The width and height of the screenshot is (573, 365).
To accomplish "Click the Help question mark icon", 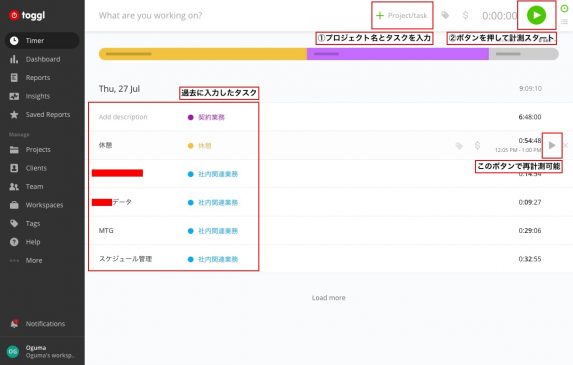I will click(x=14, y=242).
